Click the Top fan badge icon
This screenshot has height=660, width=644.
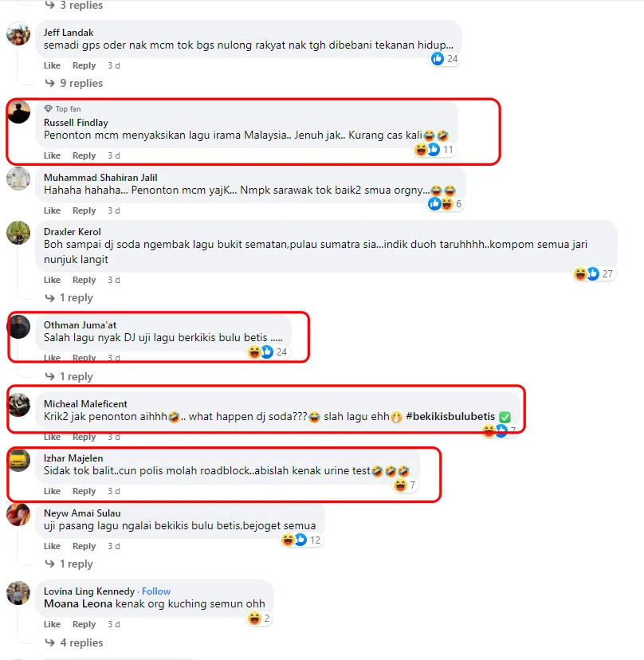(49, 108)
